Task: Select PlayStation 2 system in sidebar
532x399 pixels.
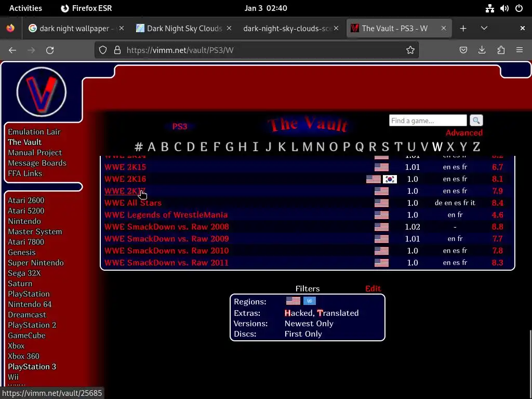Action: pos(32,325)
